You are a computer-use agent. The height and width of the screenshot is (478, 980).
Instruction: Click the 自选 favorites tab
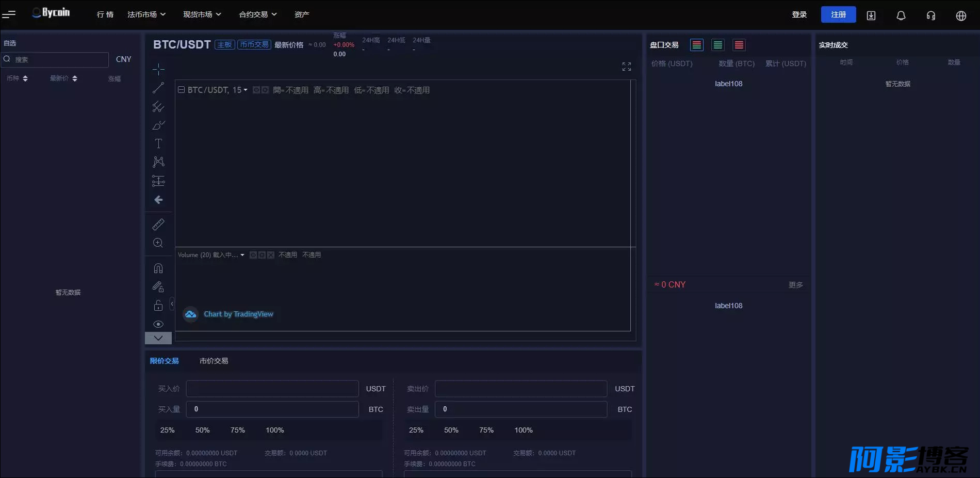(x=10, y=43)
